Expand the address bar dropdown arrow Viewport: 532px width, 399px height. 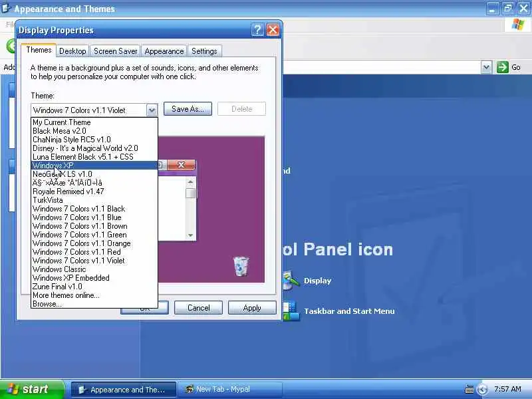point(486,67)
